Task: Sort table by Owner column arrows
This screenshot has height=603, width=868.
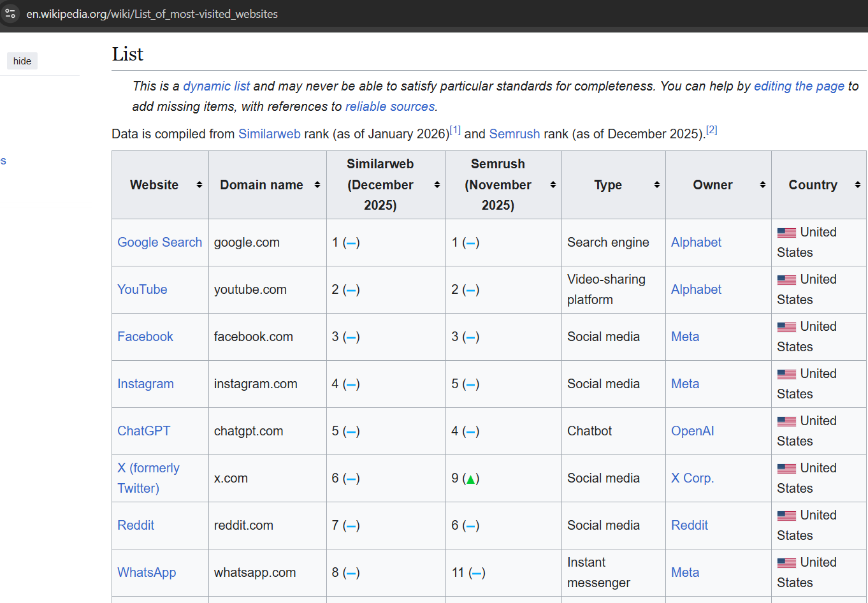Action: pos(763,185)
